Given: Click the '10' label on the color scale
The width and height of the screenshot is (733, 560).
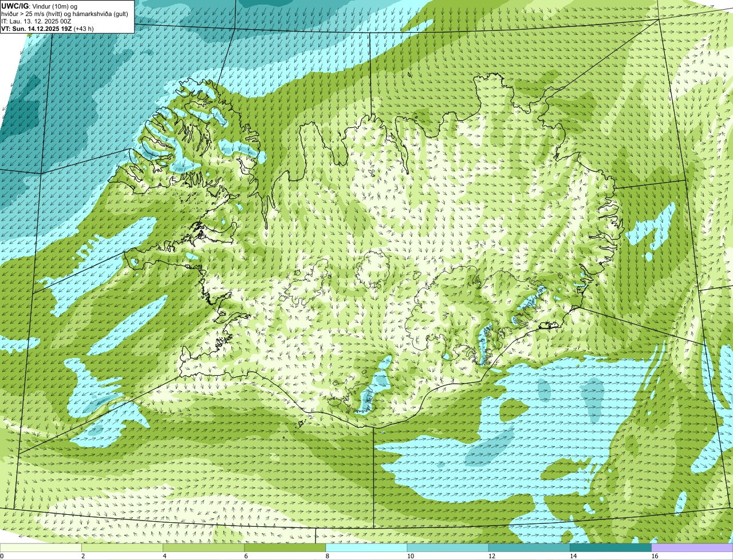Looking at the screenshot, I should (x=410, y=556).
